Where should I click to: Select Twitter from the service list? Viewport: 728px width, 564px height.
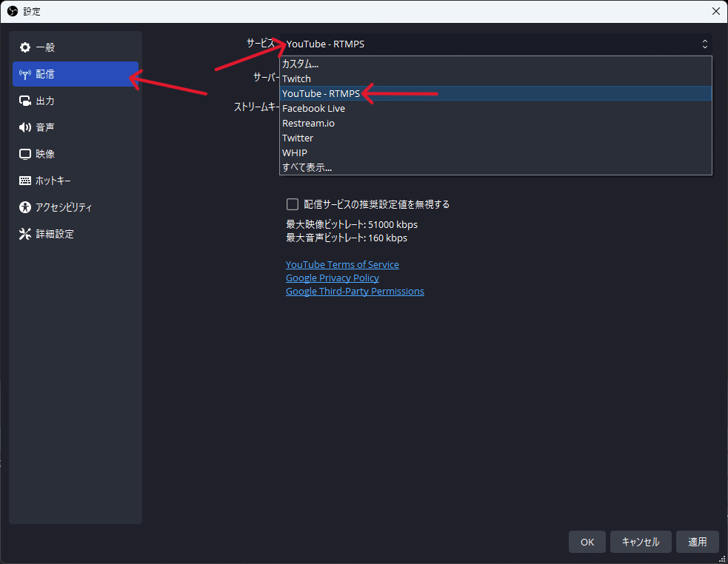[496, 138]
